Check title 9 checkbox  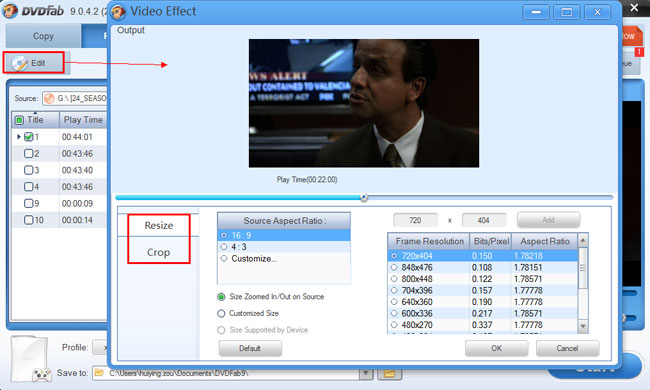[29, 203]
